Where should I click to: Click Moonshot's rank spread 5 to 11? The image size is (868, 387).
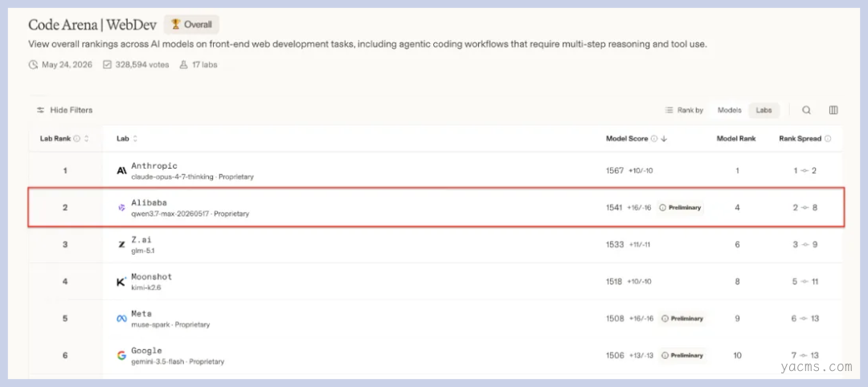(x=805, y=281)
